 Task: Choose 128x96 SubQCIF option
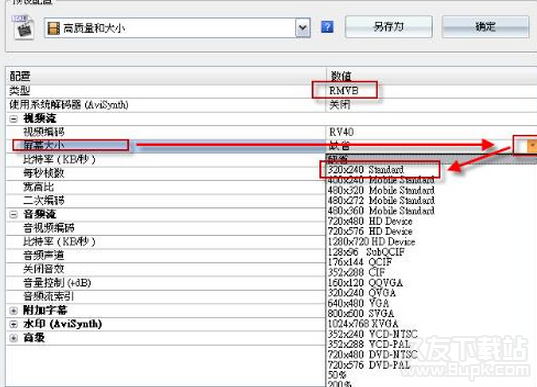(x=366, y=252)
